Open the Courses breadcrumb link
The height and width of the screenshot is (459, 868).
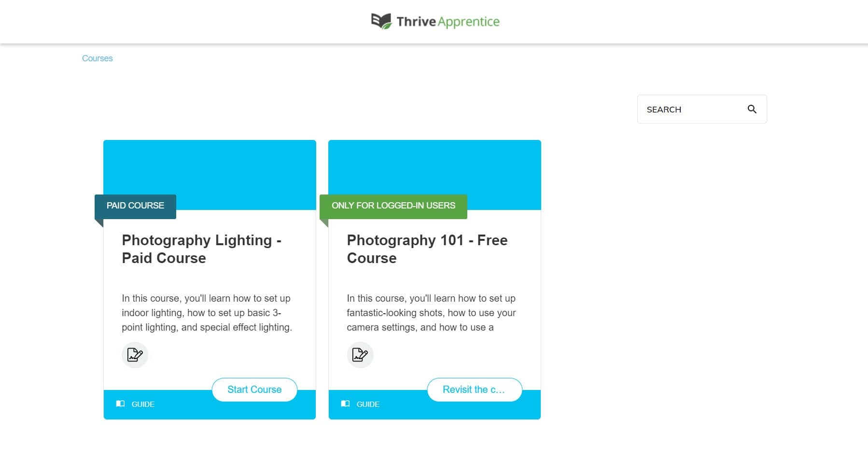click(98, 58)
